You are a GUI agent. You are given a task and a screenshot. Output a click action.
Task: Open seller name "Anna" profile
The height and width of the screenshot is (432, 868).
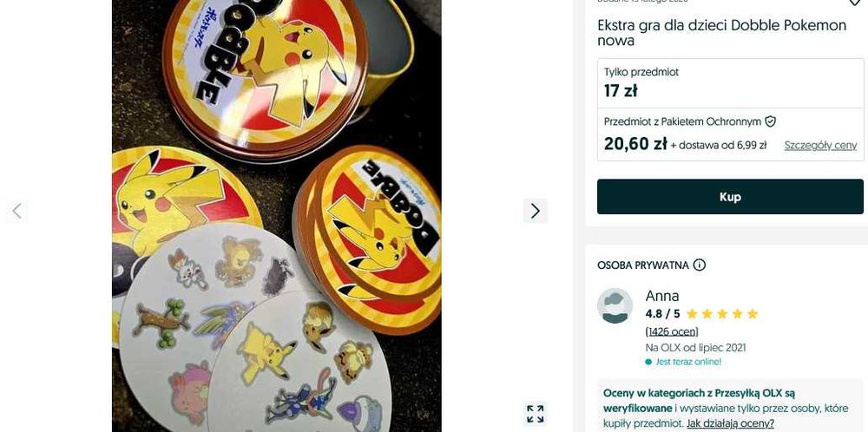[662, 296]
